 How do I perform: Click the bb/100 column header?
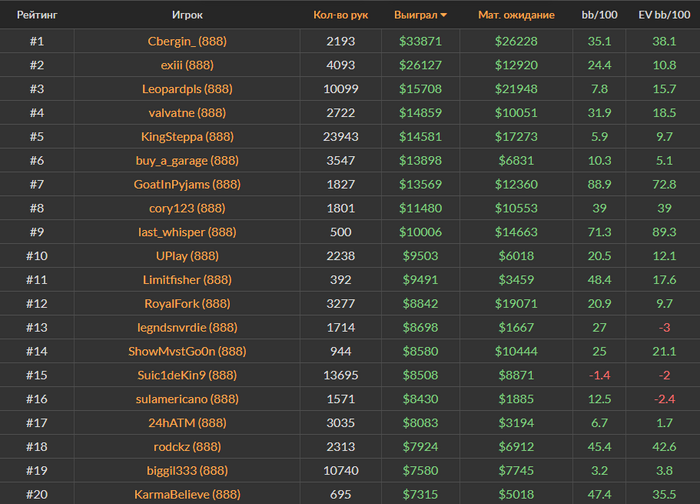coord(600,15)
